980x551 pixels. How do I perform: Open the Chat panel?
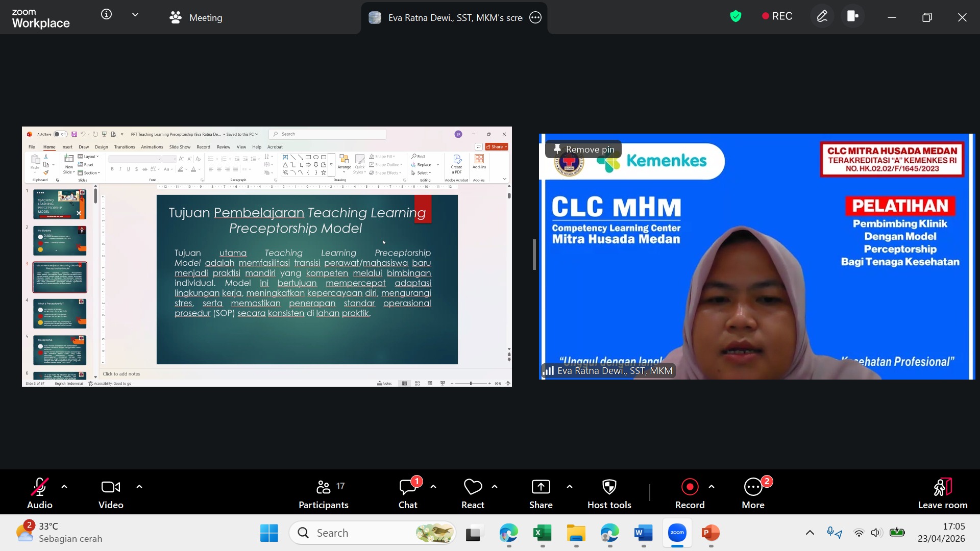click(x=407, y=494)
